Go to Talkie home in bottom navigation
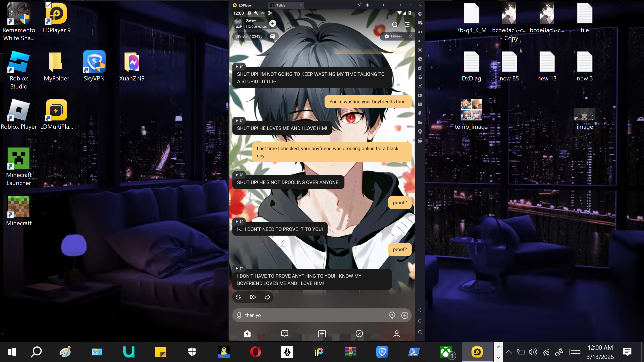The image size is (644, 362). pos(247,334)
